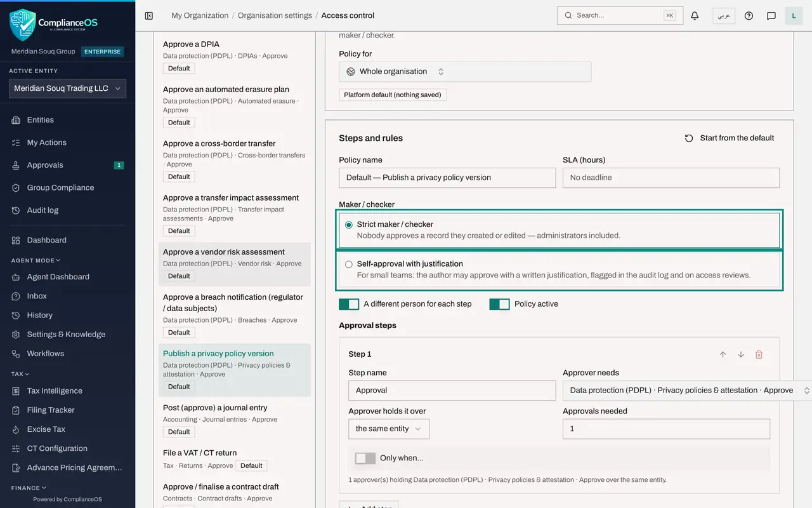This screenshot has height=508, width=812.
Task: Move Step 1 down arrow
Action: [740, 354]
